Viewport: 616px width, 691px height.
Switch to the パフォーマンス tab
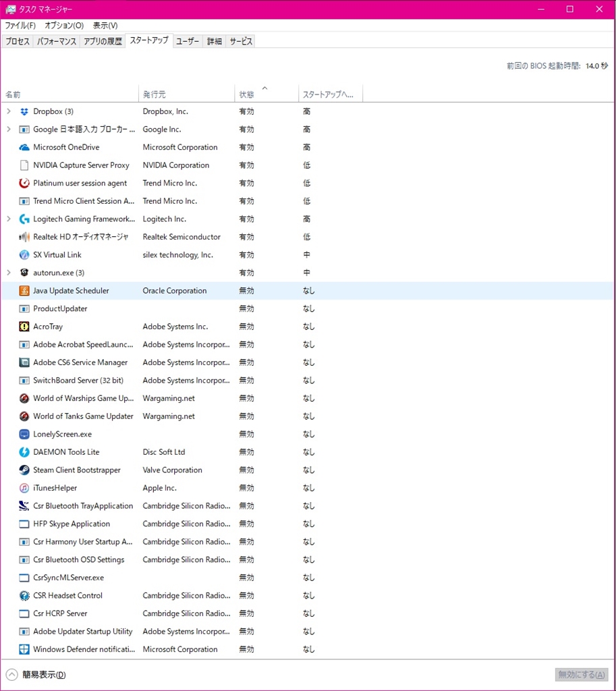coord(57,41)
